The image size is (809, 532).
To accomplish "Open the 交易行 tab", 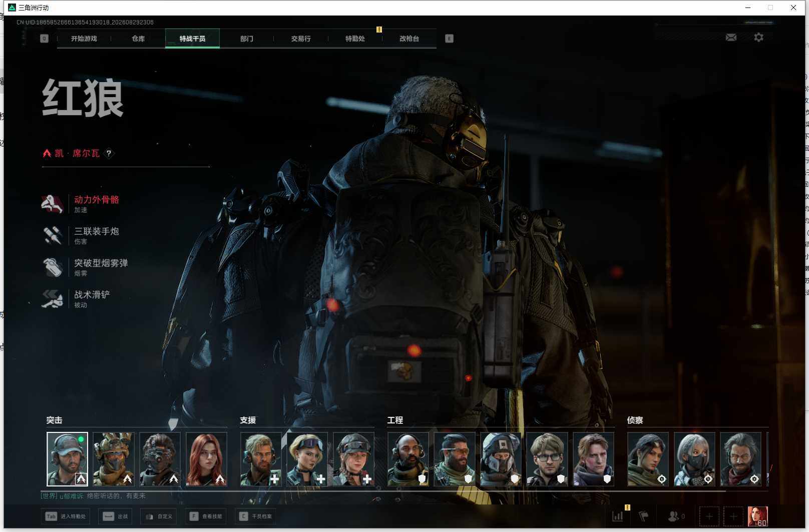I will (301, 39).
